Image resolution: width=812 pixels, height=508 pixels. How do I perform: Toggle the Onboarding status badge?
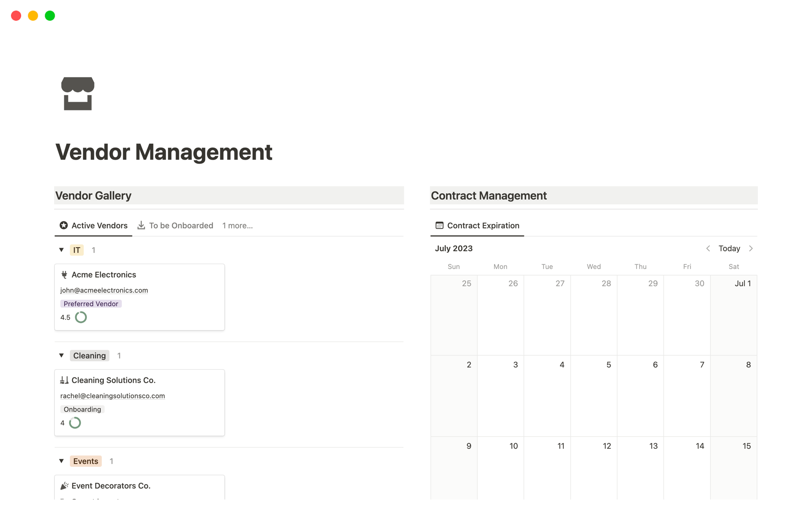click(x=82, y=409)
